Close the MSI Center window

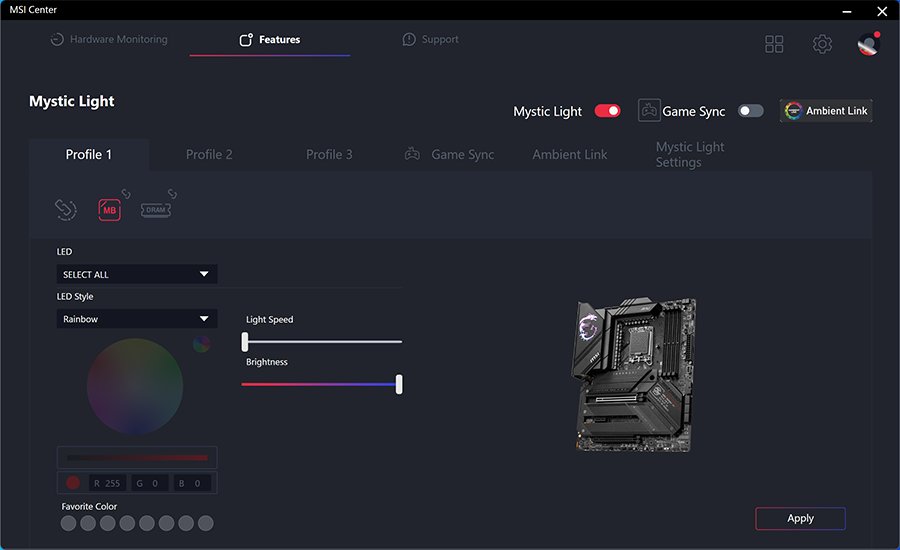coord(882,11)
